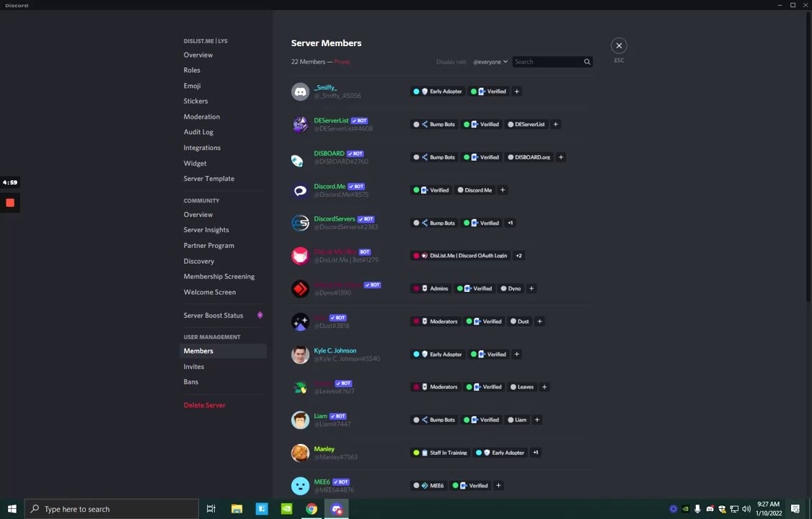Screen dimensions: 812x519
Task: Add a role to the Dyno bot row
Action: click(x=531, y=289)
